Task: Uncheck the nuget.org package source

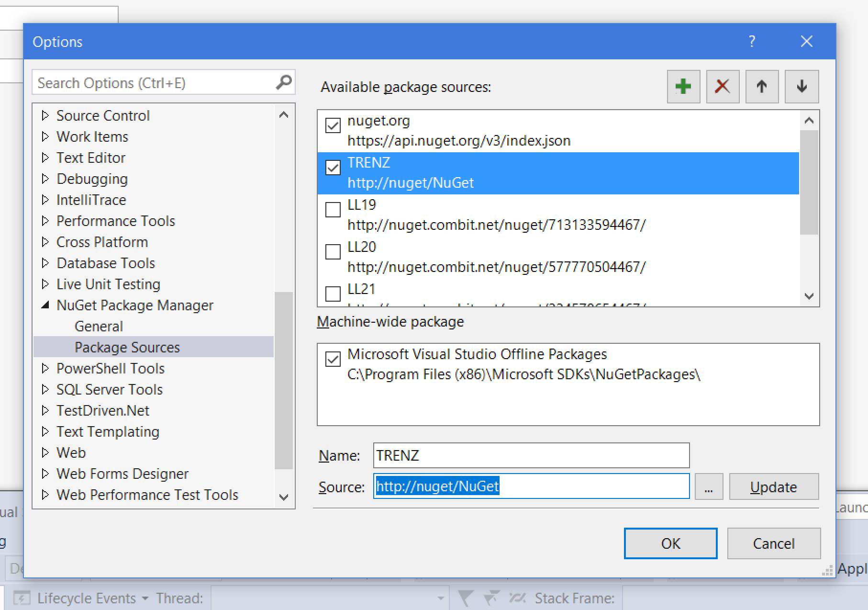Action: [333, 125]
